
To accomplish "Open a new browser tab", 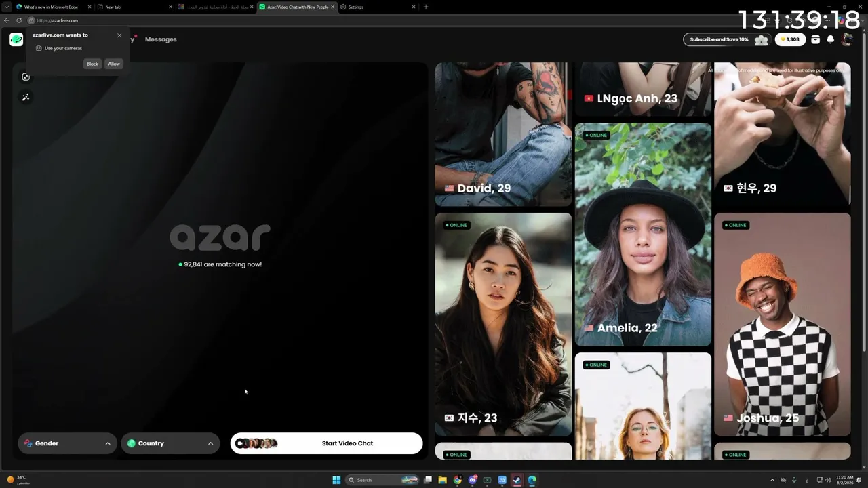I will click(426, 7).
